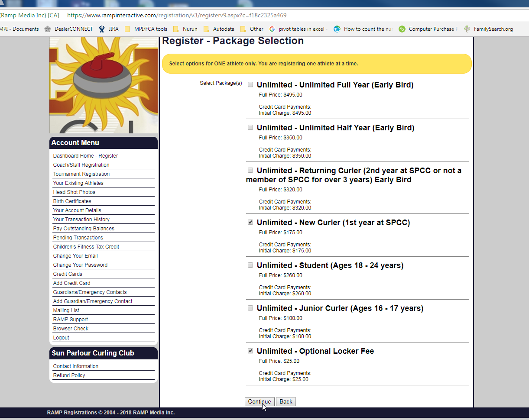Open the FamilySearch.org bookmark

[x=488, y=29]
